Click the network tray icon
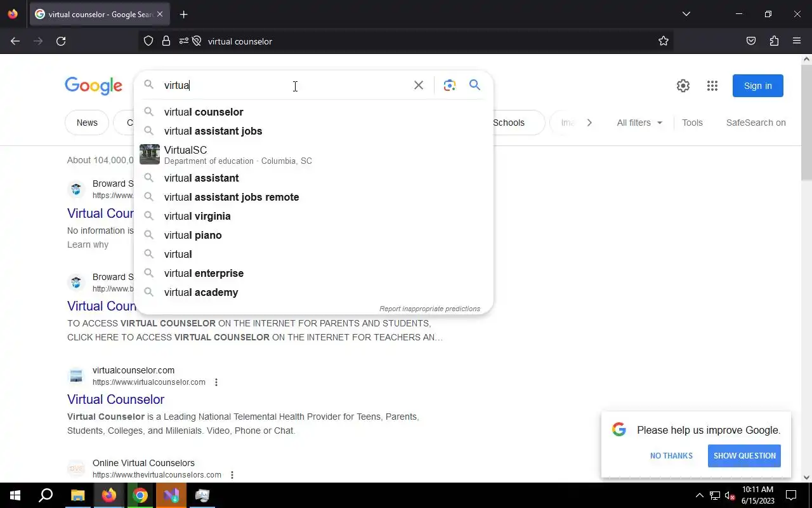Screen dimensions: 812x508 [x=715, y=495]
